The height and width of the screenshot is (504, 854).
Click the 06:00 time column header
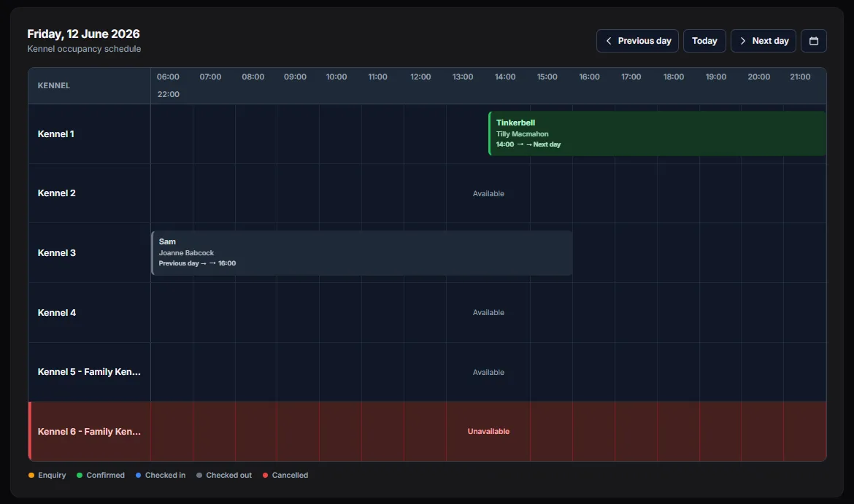click(x=168, y=77)
